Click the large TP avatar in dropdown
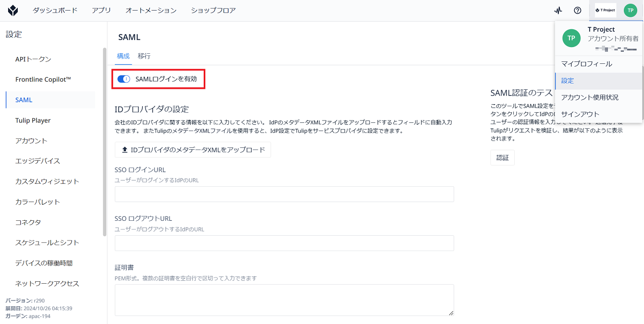644x324 pixels. [x=571, y=38]
